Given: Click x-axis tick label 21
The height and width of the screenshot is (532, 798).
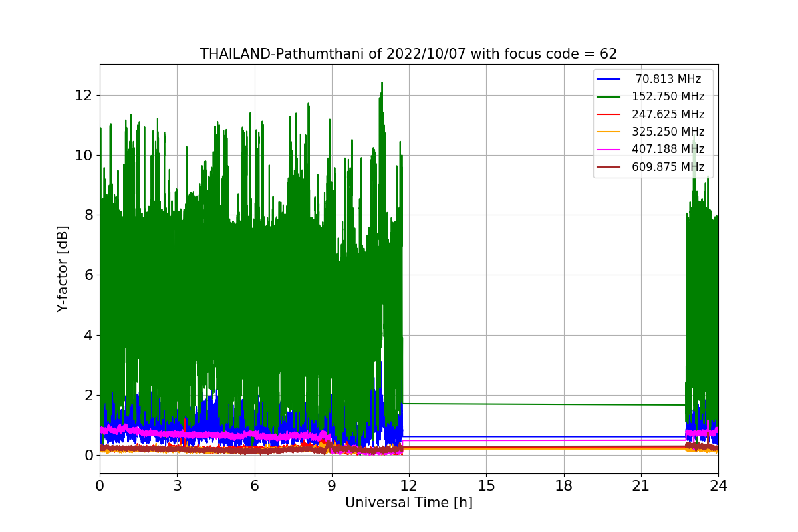Looking at the screenshot, I should pyautogui.click(x=640, y=485).
